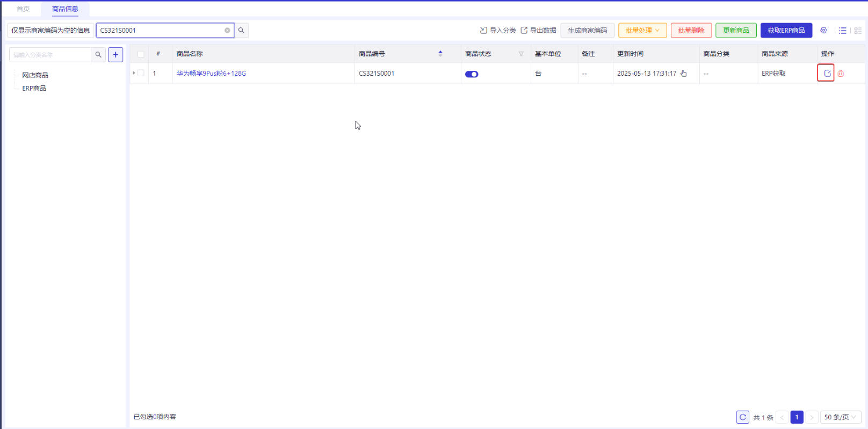Switch to list view layout icon
Viewport: 868px width, 429px height.
843,31
